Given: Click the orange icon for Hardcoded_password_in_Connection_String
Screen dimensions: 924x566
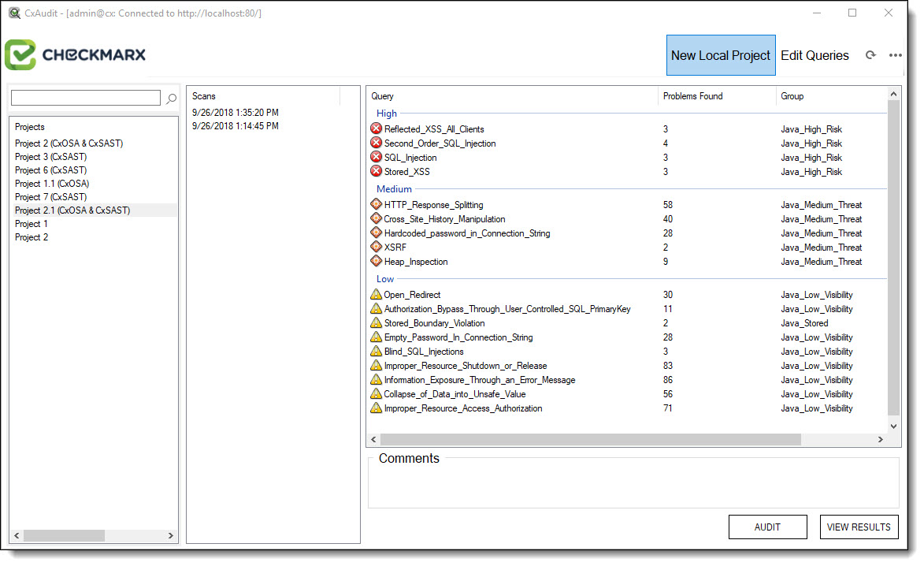Looking at the screenshot, I should [x=376, y=233].
